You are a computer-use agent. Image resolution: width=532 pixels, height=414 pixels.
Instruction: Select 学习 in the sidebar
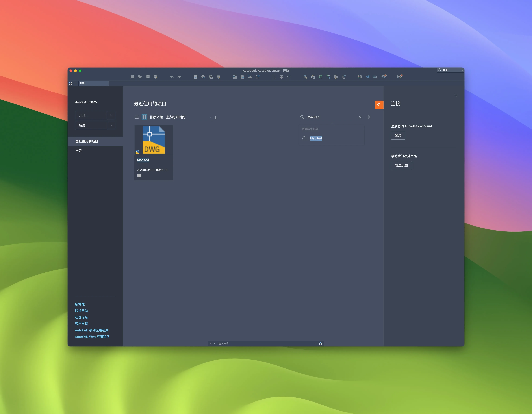click(x=79, y=151)
